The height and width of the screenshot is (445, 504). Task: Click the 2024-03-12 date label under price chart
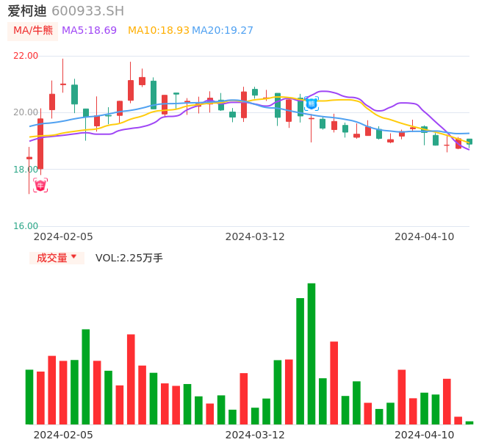tap(255, 236)
